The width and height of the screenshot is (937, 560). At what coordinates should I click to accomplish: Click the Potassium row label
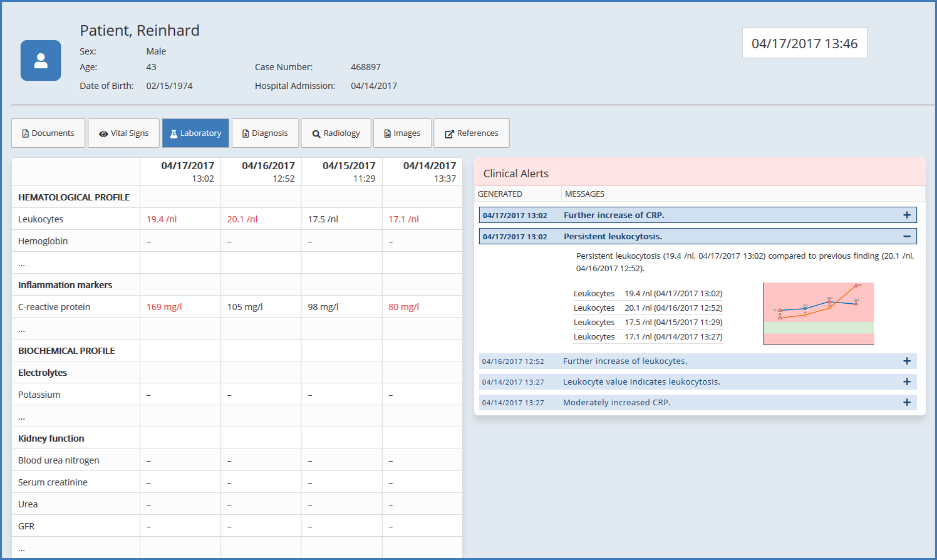[x=39, y=395]
